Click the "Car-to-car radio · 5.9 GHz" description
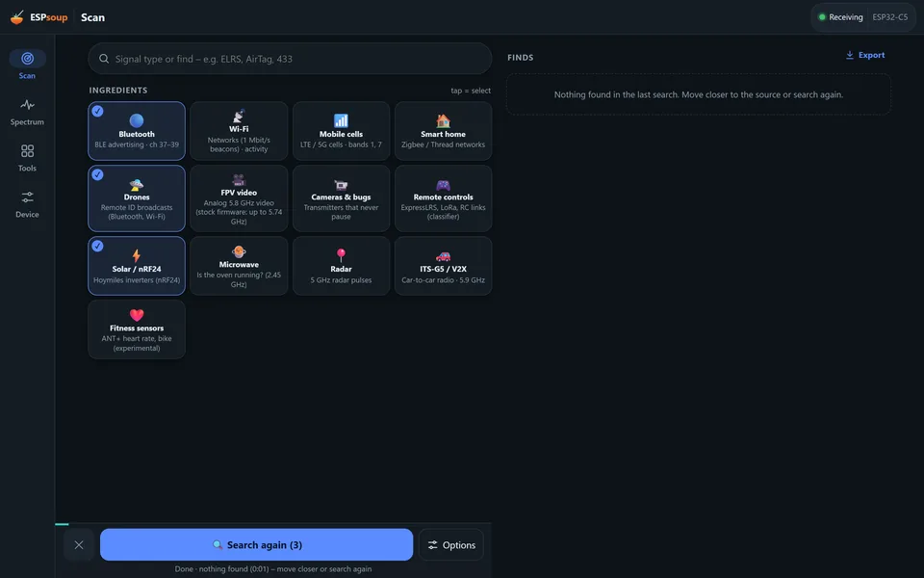 (x=443, y=280)
